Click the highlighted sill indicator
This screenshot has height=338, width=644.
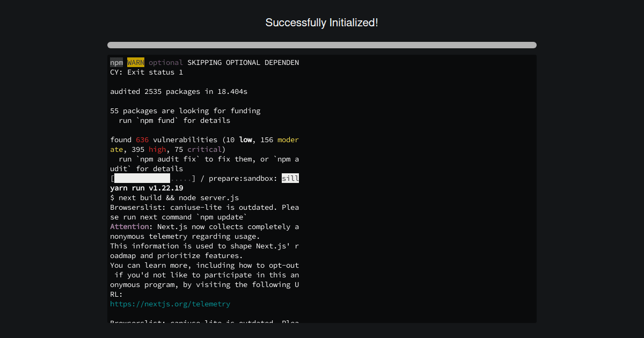(290, 178)
